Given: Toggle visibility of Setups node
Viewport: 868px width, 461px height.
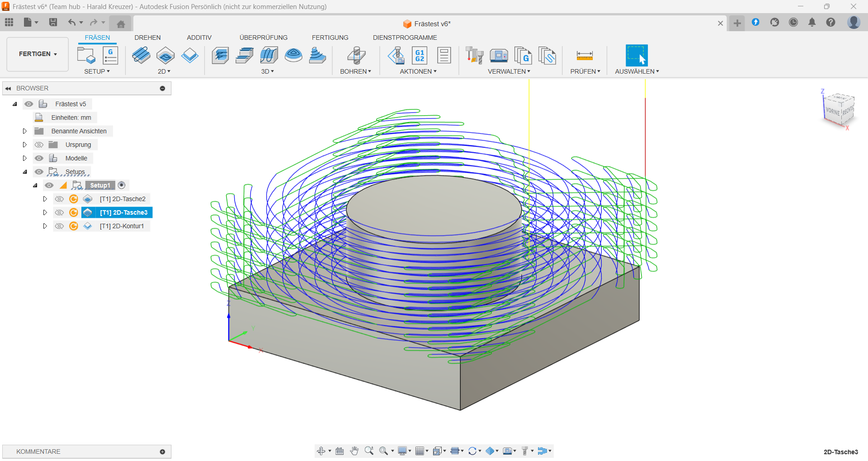Looking at the screenshot, I should tap(39, 172).
